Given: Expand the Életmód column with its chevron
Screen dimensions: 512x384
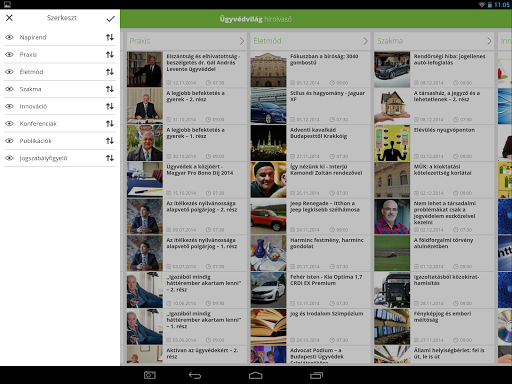Looking at the screenshot, I should [365, 41].
